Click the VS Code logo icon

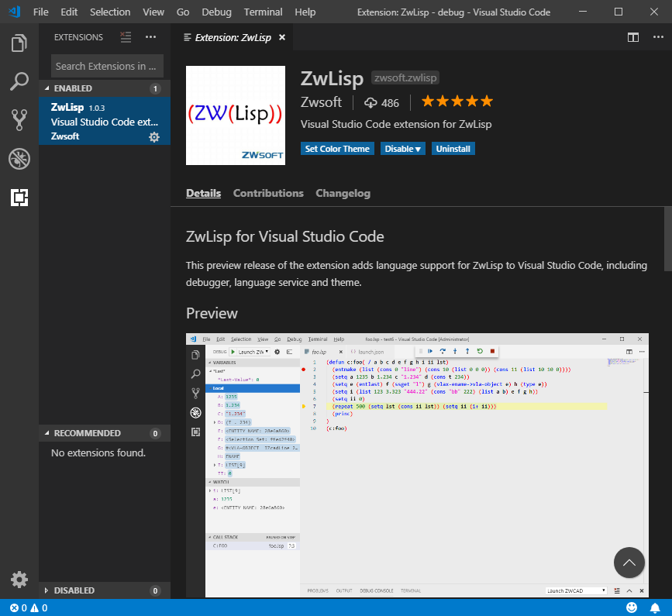(x=15, y=12)
